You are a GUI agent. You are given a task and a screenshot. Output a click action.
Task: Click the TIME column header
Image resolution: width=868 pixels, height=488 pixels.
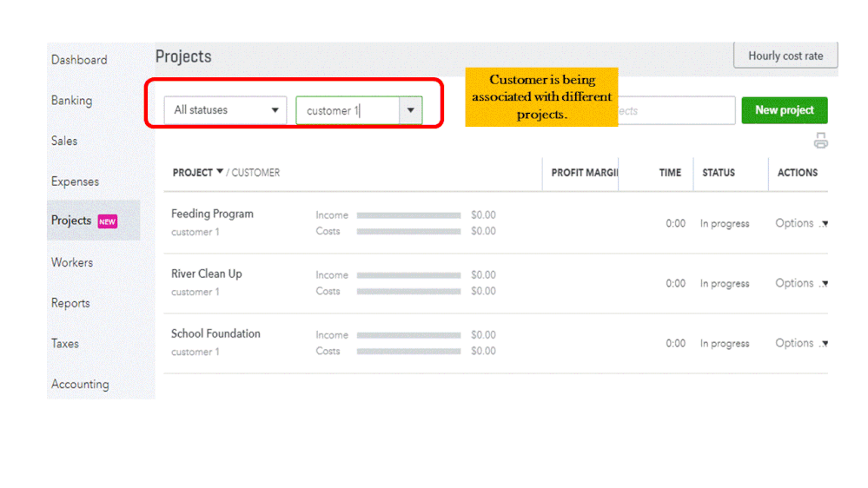[x=670, y=173]
